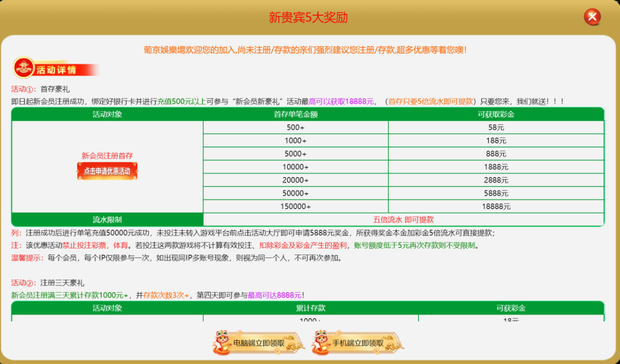Click the 新会员注册首存 label
The image size is (620, 364).
tap(107, 155)
